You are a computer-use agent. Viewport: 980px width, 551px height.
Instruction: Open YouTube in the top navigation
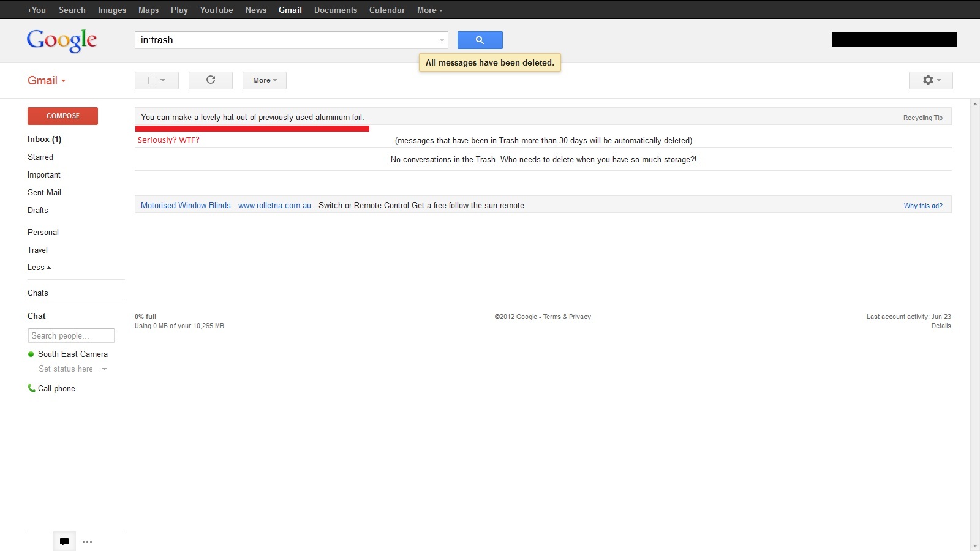(x=217, y=10)
